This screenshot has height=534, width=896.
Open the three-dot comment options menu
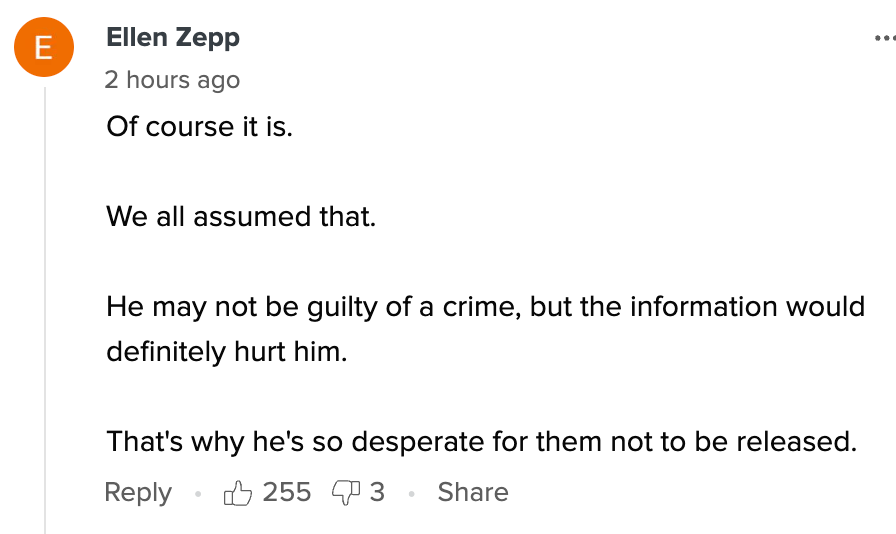[x=884, y=38]
